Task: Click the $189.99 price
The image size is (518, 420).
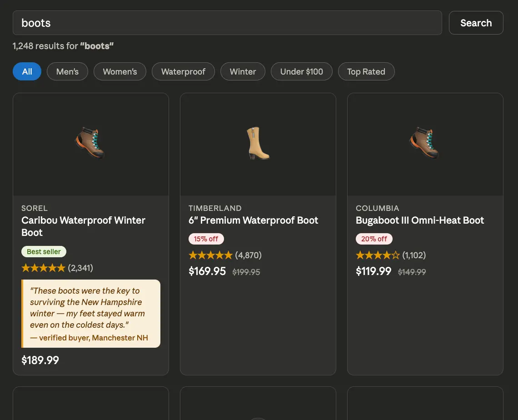Action: pos(40,360)
